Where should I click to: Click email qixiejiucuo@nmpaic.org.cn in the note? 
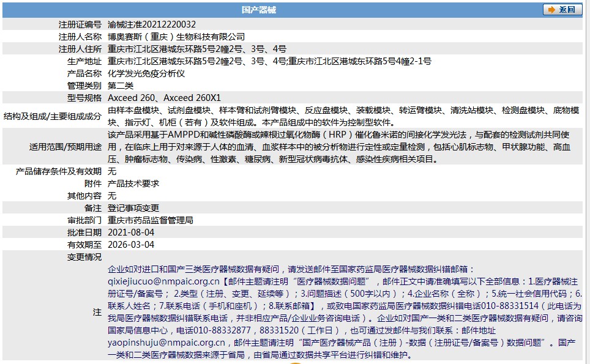click(x=163, y=281)
